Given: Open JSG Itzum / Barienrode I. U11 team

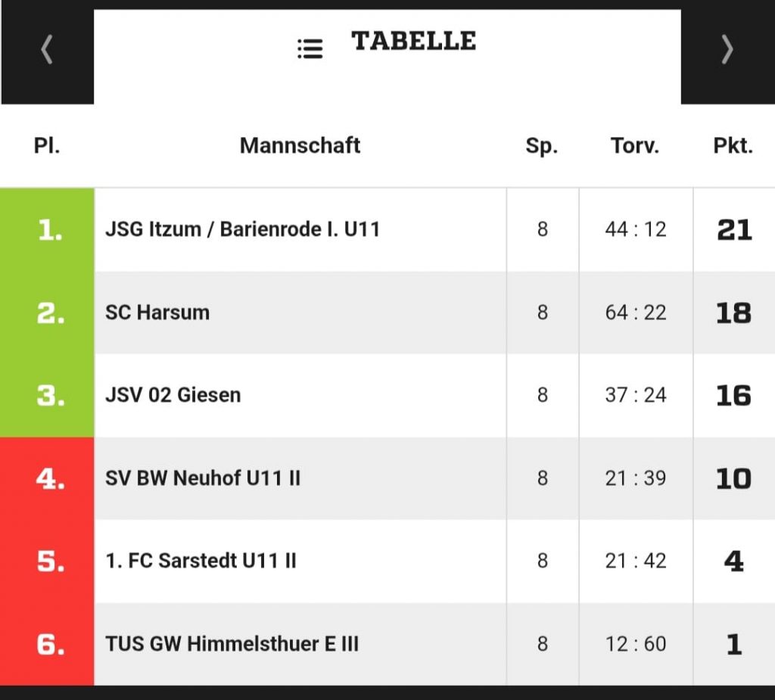Looking at the screenshot, I should tap(242, 229).
